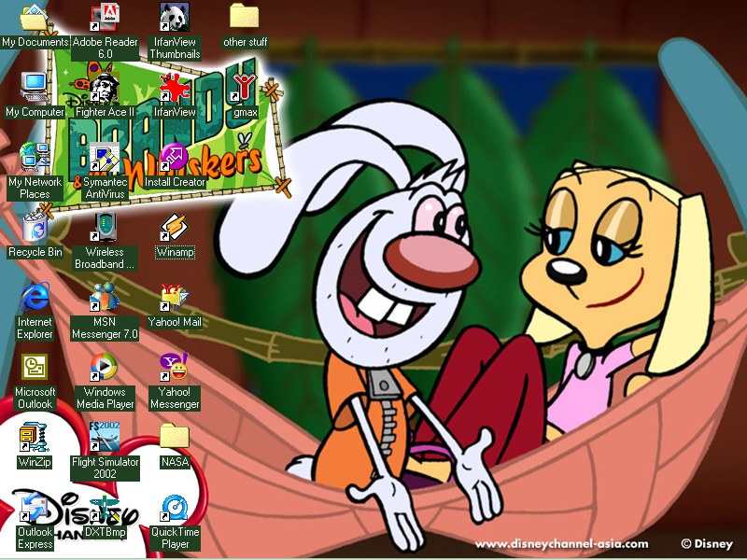Click the MSN Messenger 7.0 icon
The image size is (747, 560).
[105, 298]
